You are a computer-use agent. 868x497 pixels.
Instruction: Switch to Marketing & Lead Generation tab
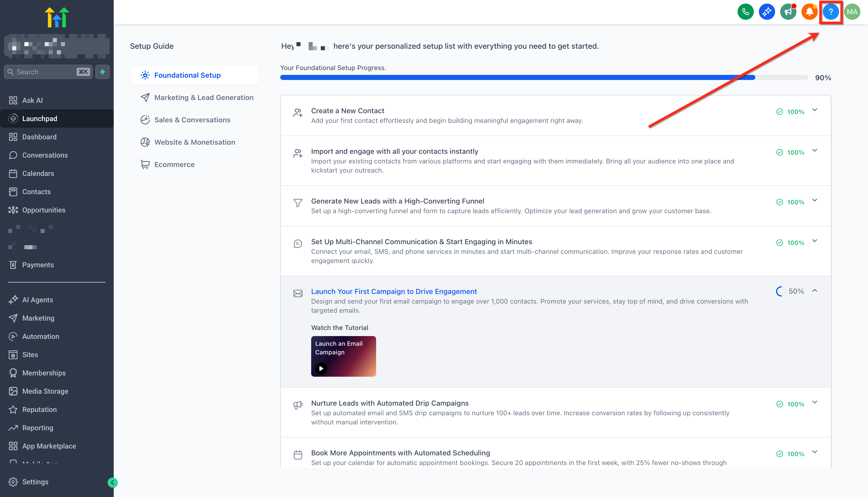tap(204, 98)
